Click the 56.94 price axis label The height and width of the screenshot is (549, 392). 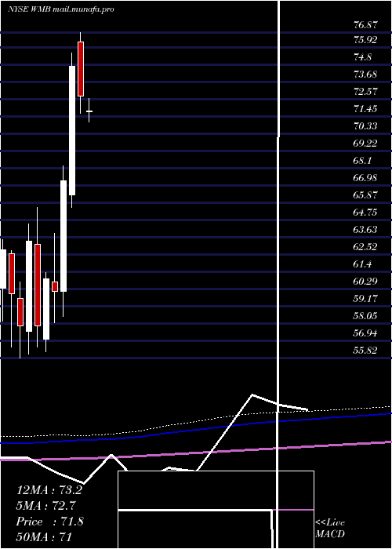click(x=365, y=333)
